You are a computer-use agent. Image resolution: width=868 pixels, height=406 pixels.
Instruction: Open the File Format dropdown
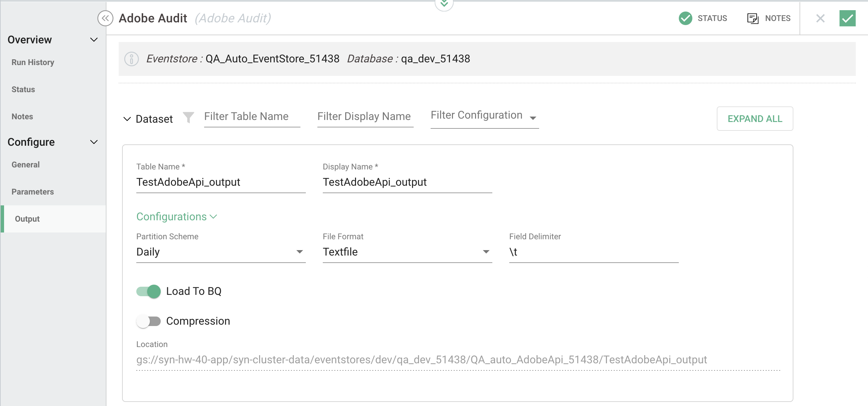tap(486, 251)
